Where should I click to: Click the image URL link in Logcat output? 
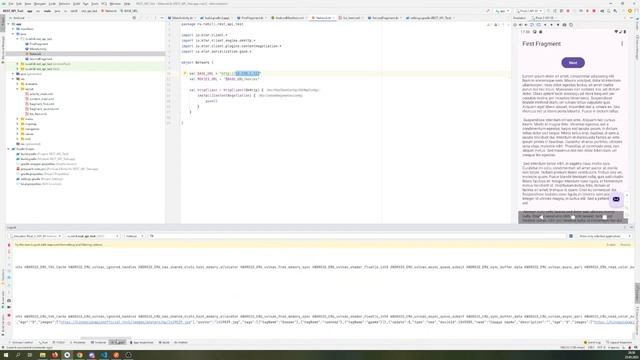(x=126, y=322)
